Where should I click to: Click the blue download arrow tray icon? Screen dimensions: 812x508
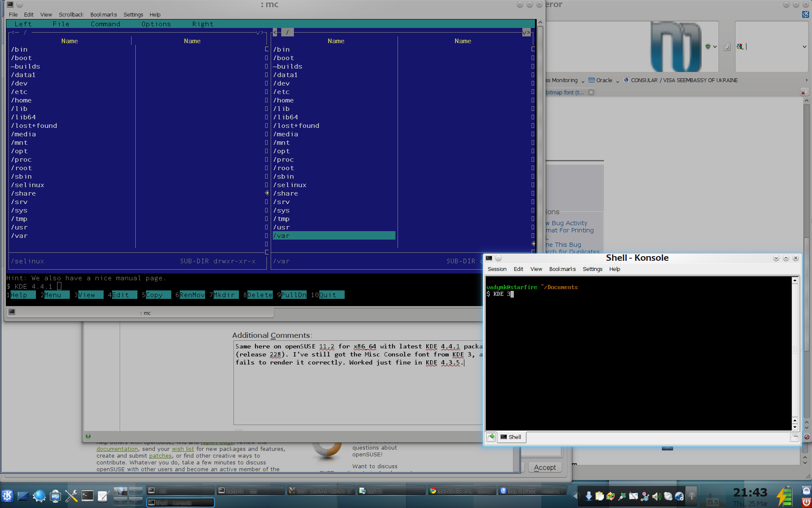click(x=588, y=496)
